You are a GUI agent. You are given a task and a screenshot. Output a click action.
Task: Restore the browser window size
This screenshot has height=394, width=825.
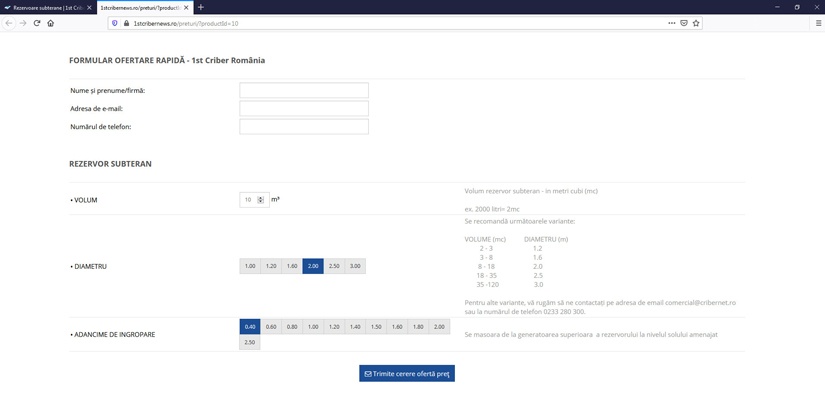pyautogui.click(x=797, y=7)
